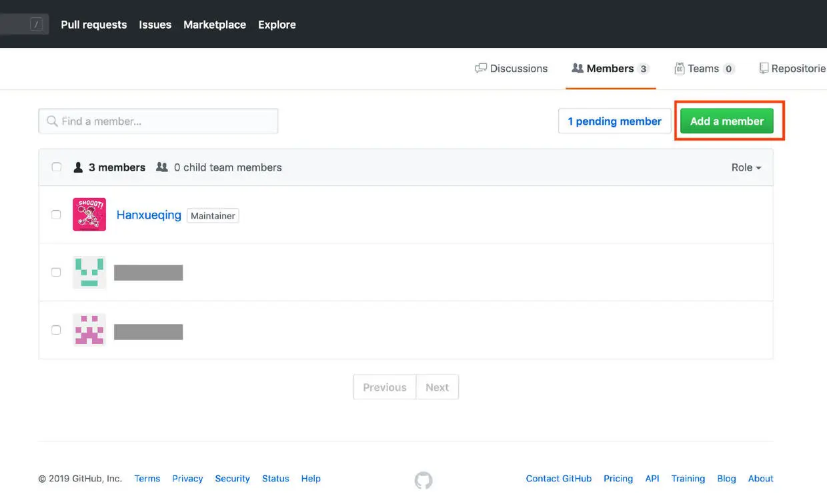Open the API footer link
The height and width of the screenshot is (504, 827).
click(652, 479)
